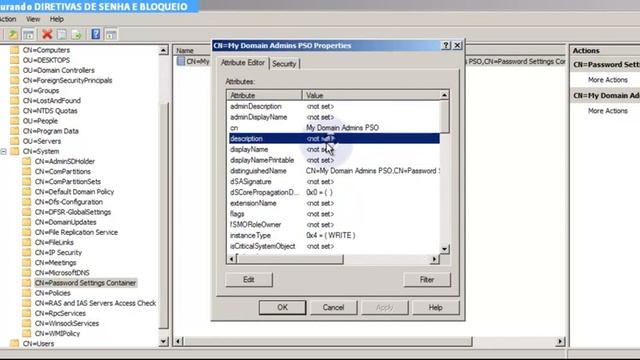Select the instanceType attribute row
Image resolution: width=640 pixels, height=360 pixels.
[x=334, y=236]
